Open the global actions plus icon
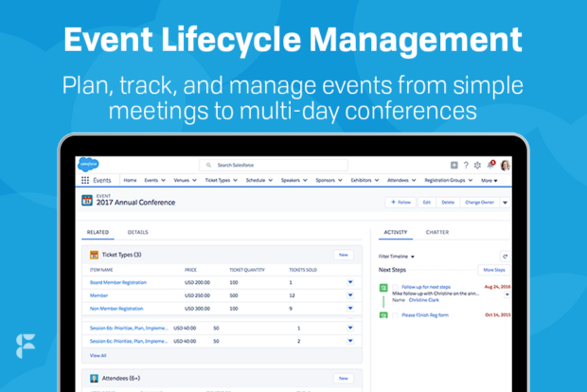The width and height of the screenshot is (587, 392). [x=454, y=165]
